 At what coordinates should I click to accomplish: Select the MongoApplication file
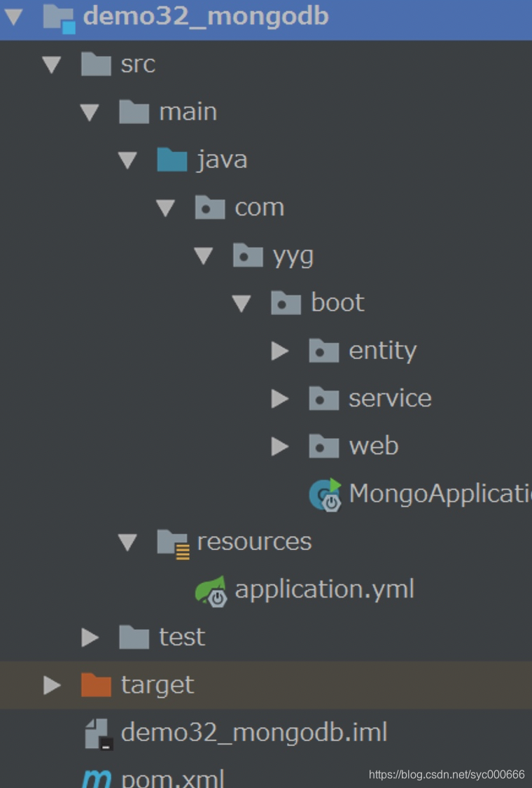(x=420, y=494)
